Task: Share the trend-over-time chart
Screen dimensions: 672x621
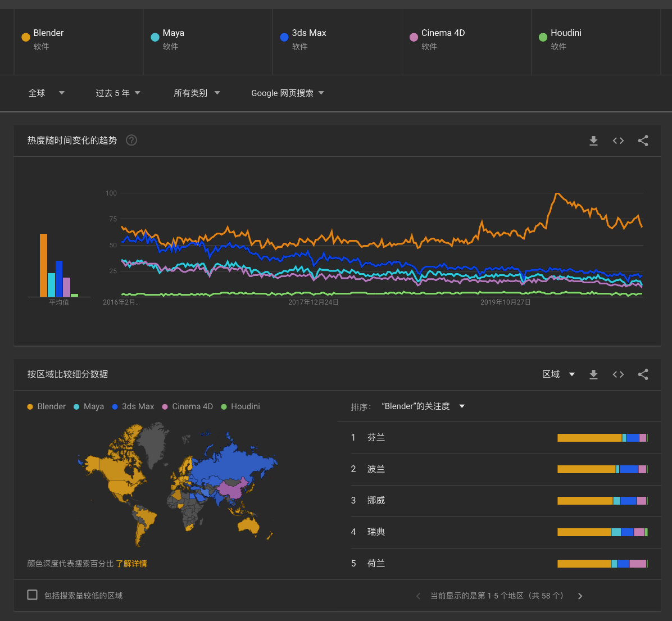Action: pyautogui.click(x=643, y=140)
